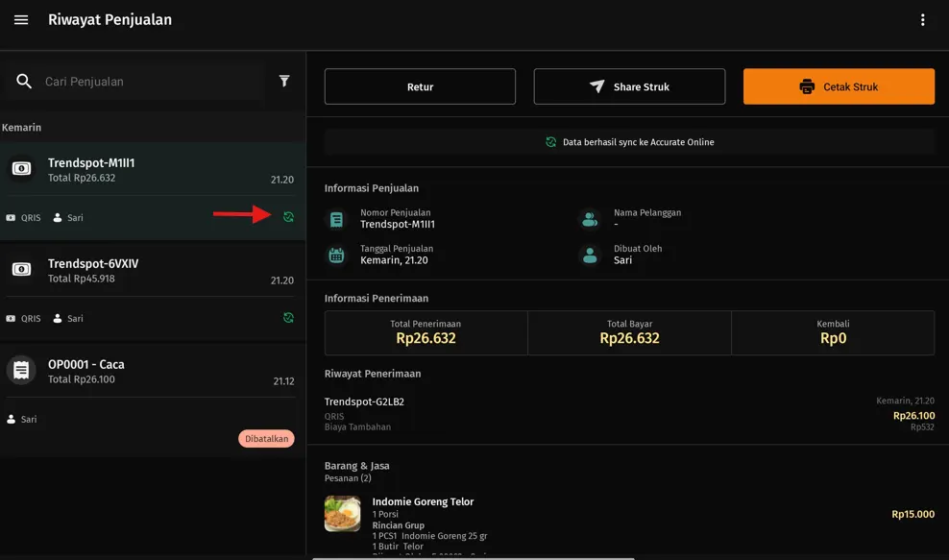This screenshot has width=949, height=560.
Task: Open the hamburger navigation menu
Action: tap(21, 20)
